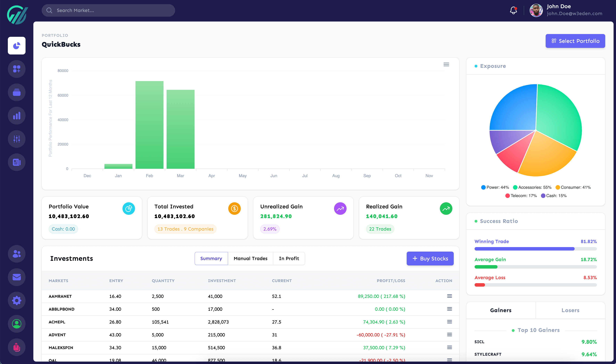616x364 pixels.
Task: Click the Select Portfolio button
Action: click(x=575, y=41)
